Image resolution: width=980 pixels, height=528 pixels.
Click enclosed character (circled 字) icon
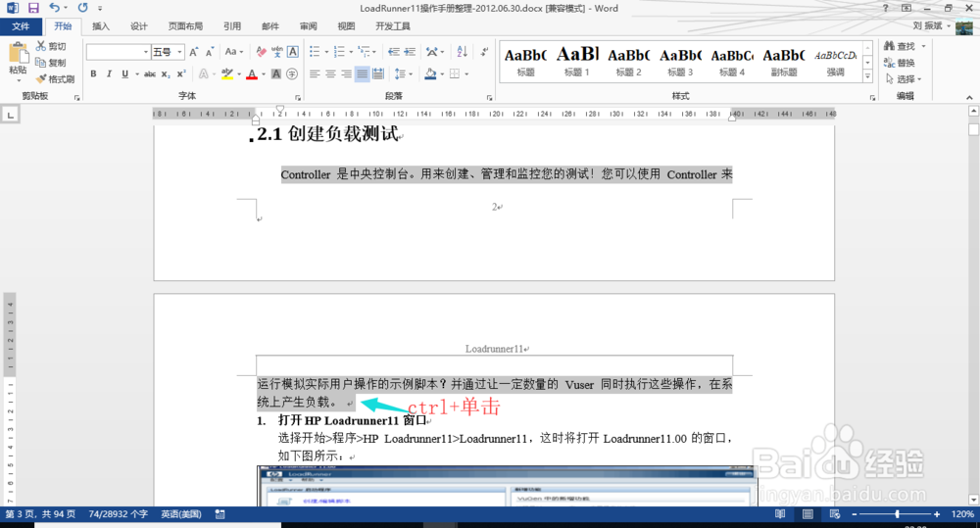point(292,73)
